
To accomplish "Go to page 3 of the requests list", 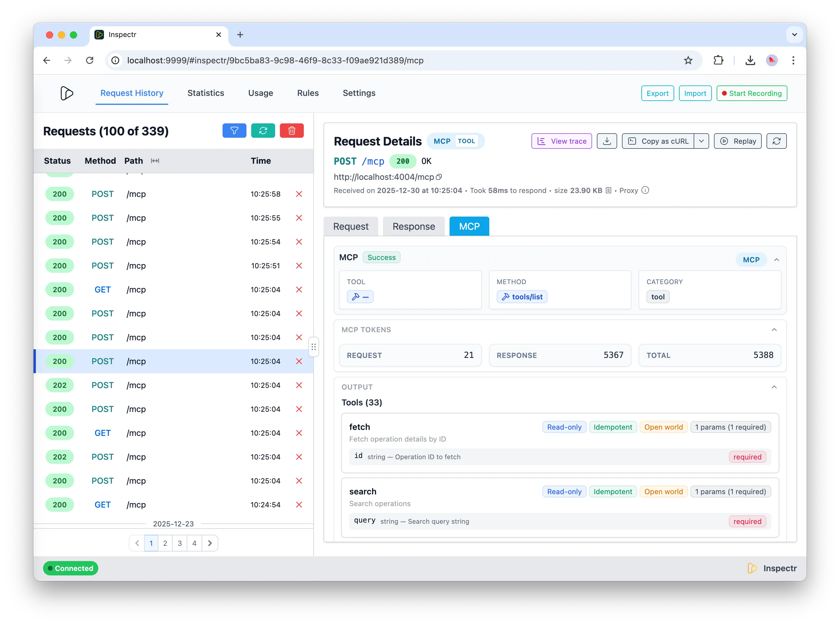I will click(180, 543).
